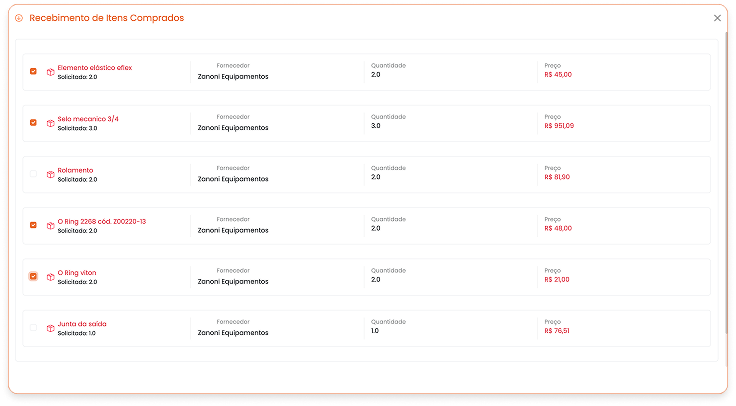This screenshot has width=736, height=406.
Task: Uncheck the Elemento elástico oflex checkbox
Action: point(33,71)
